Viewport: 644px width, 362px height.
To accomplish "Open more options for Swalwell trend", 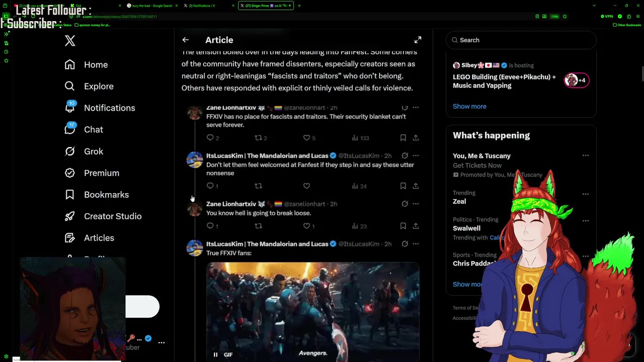I will [x=585, y=220].
